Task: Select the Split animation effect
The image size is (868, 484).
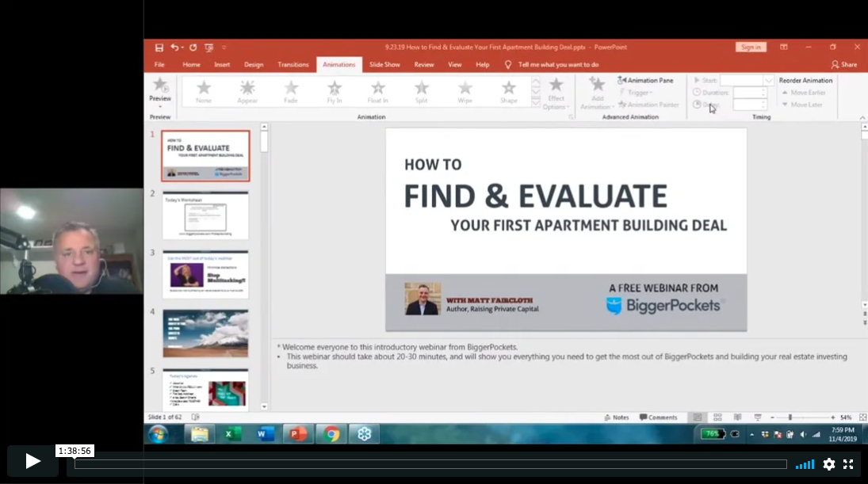Action: click(x=422, y=92)
